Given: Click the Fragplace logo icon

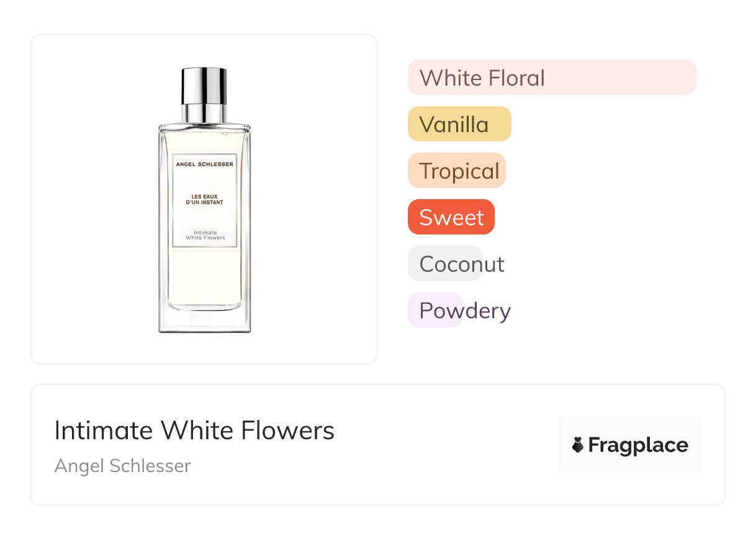Looking at the screenshot, I should [578, 445].
